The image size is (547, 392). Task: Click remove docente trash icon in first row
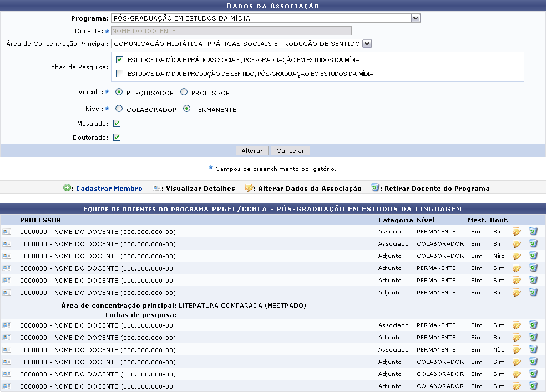pos(533,232)
